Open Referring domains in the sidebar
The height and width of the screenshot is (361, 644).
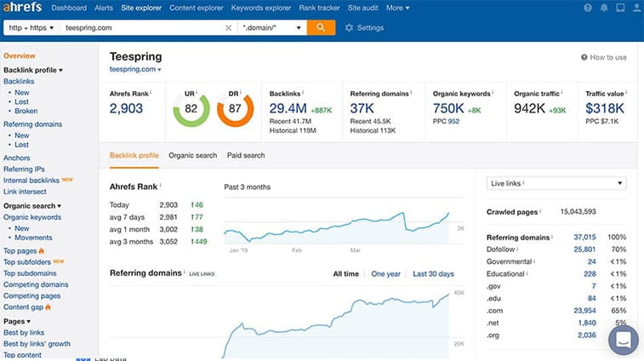[33, 124]
